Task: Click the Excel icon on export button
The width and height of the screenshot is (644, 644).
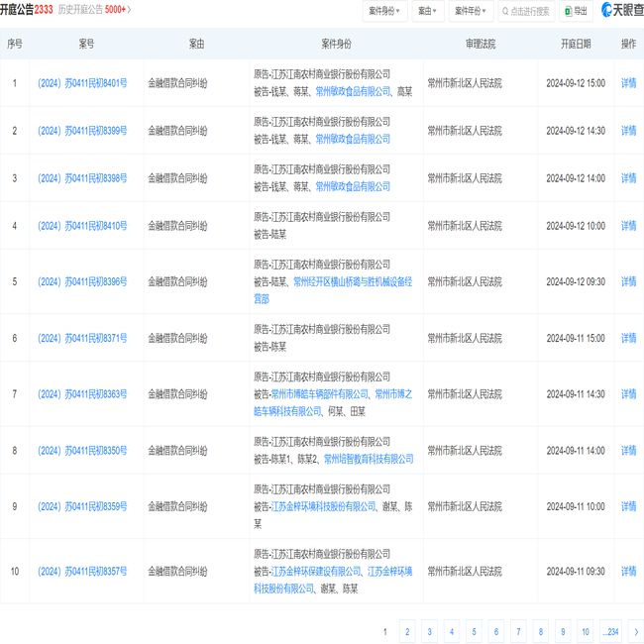Action: point(569,11)
